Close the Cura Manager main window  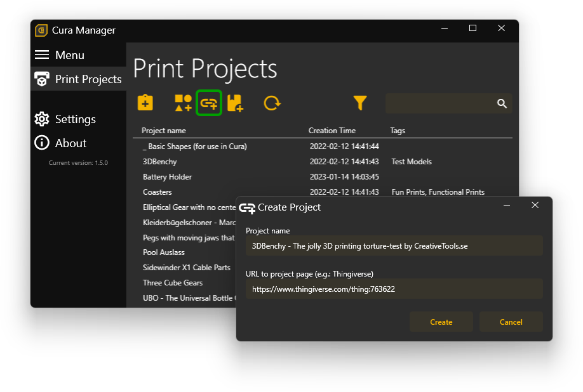pyautogui.click(x=501, y=28)
